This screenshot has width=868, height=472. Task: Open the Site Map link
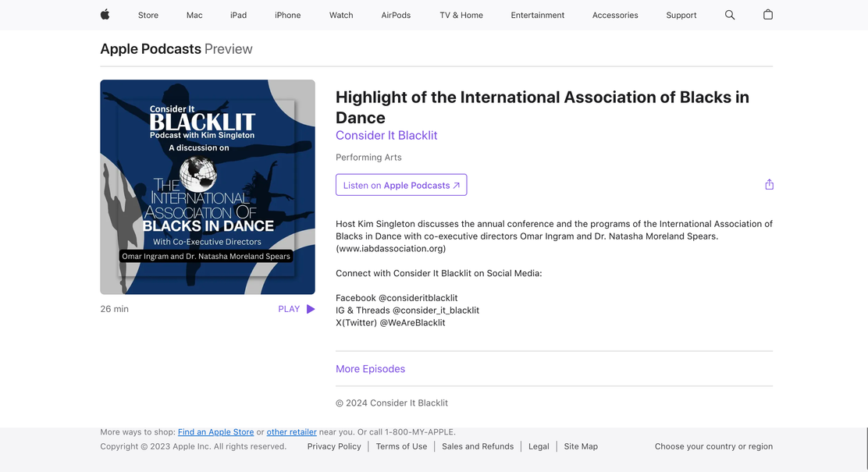pos(581,446)
